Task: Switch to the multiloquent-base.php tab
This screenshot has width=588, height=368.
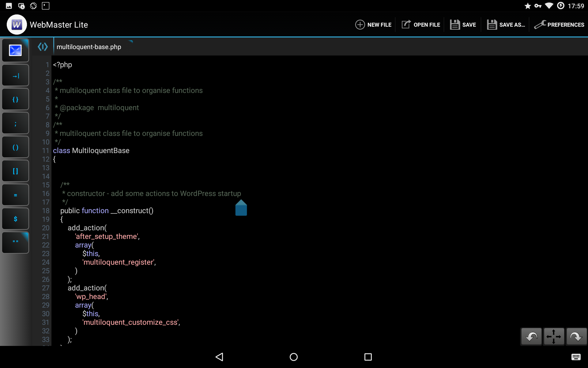Action: click(89, 47)
